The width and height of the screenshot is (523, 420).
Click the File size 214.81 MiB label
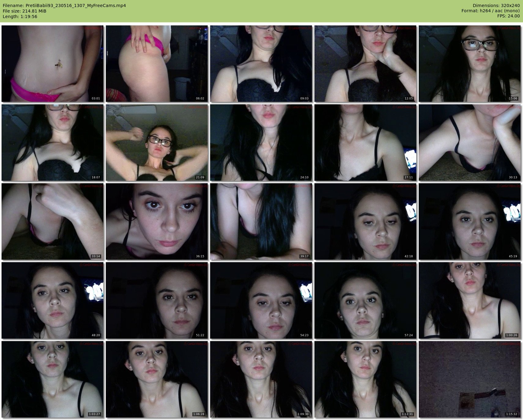[24, 11]
